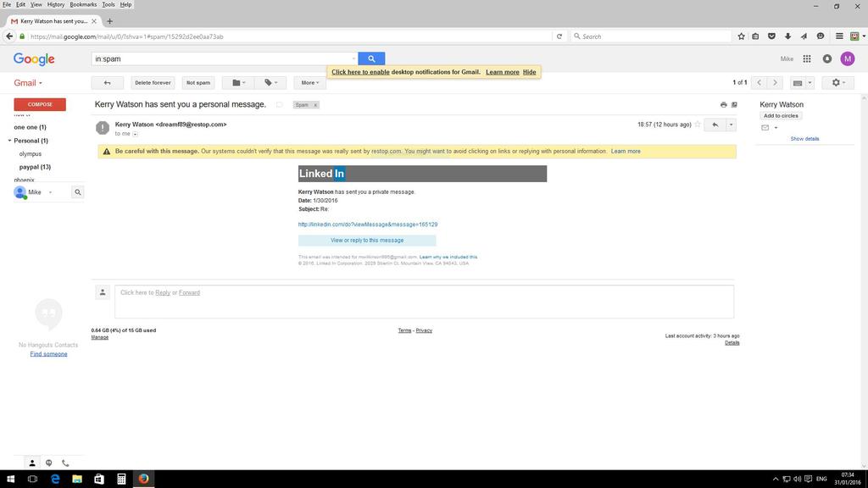Open Firefox downloads arrow icon
This screenshot has width=868, height=488.
coord(787,36)
